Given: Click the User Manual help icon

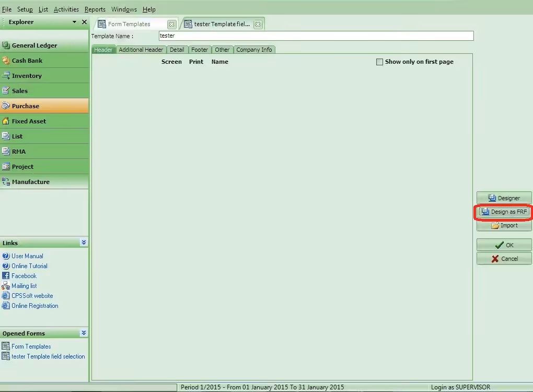Looking at the screenshot, I should click(x=6, y=256).
